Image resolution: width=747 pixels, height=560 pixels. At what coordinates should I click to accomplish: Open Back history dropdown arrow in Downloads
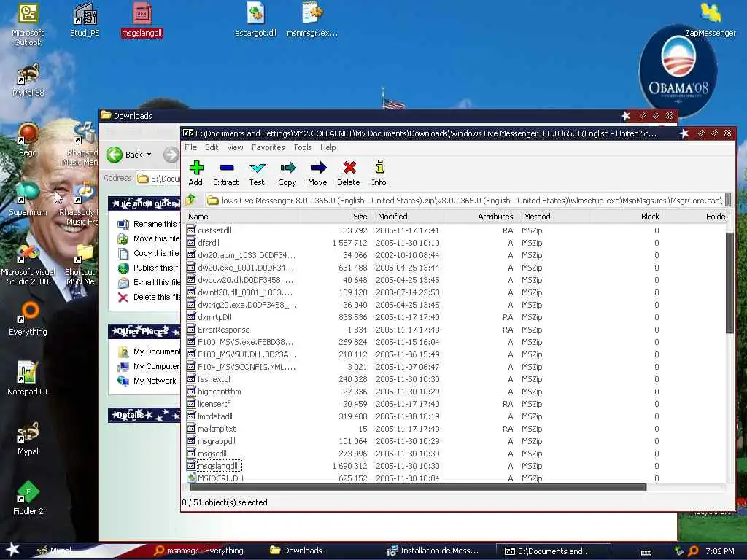149,155
